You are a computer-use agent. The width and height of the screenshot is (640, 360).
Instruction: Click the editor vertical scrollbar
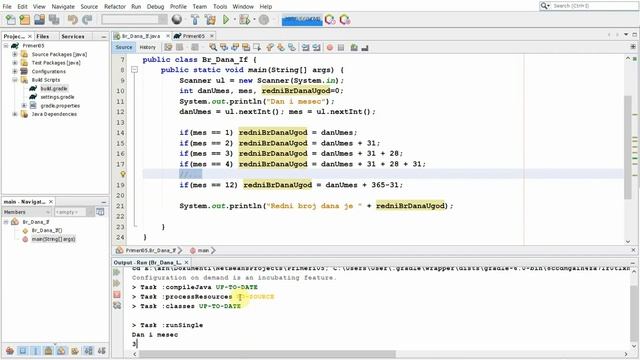pyautogui.click(x=628, y=147)
